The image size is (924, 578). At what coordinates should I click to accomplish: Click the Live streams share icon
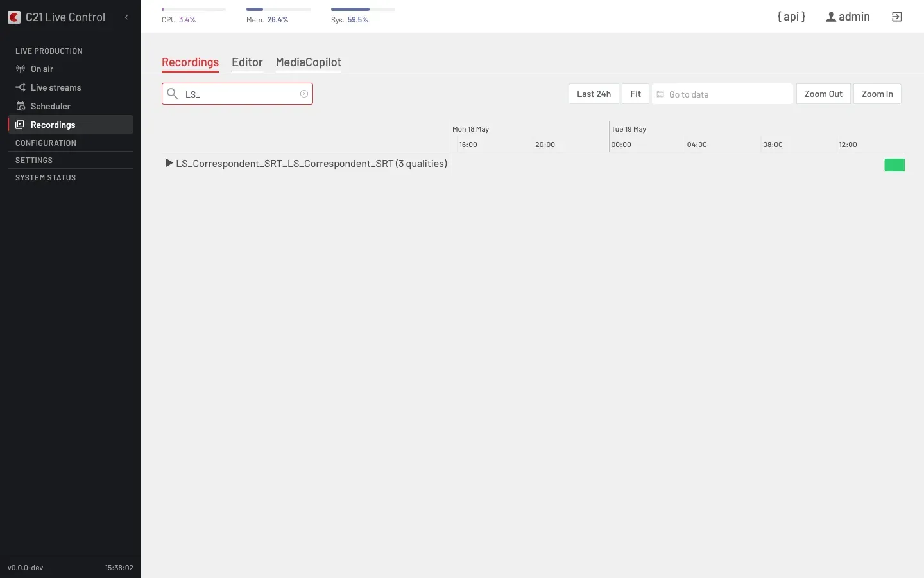(21, 87)
